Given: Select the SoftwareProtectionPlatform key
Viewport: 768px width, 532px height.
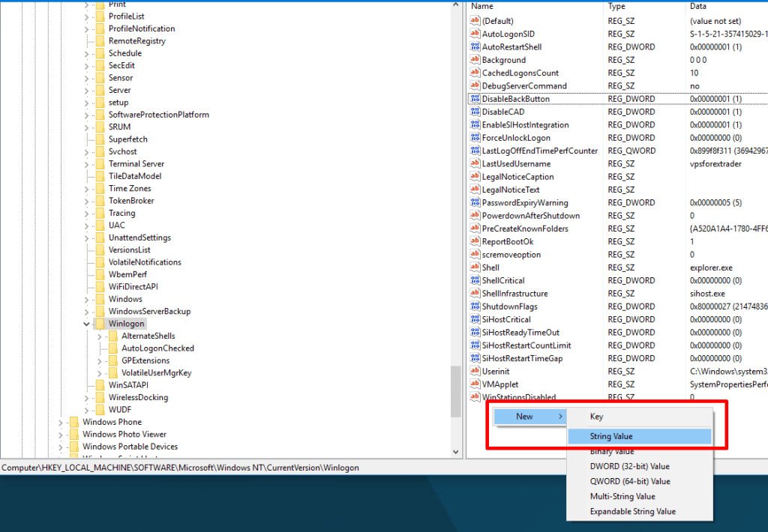Looking at the screenshot, I should click(x=159, y=115).
